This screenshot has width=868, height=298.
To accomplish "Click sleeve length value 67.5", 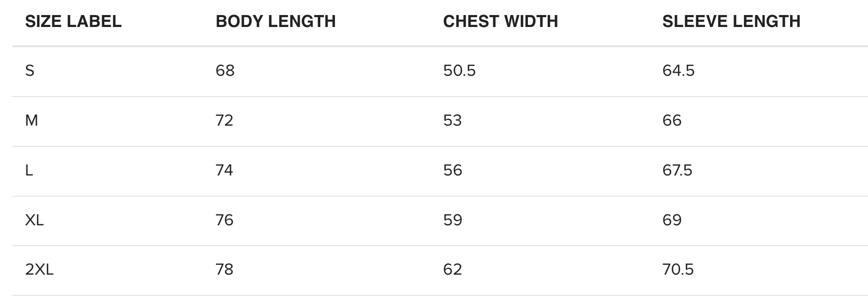I will (677, 170).
